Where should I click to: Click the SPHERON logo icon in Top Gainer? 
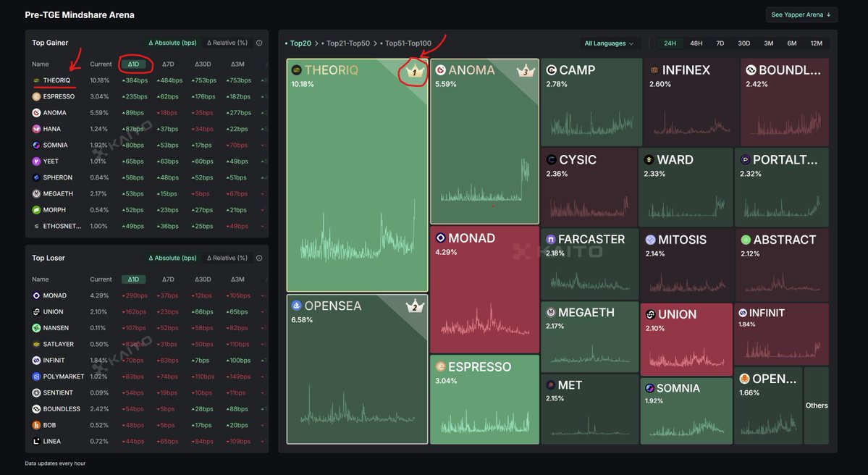pyautogui.click(x=36, y=177)
